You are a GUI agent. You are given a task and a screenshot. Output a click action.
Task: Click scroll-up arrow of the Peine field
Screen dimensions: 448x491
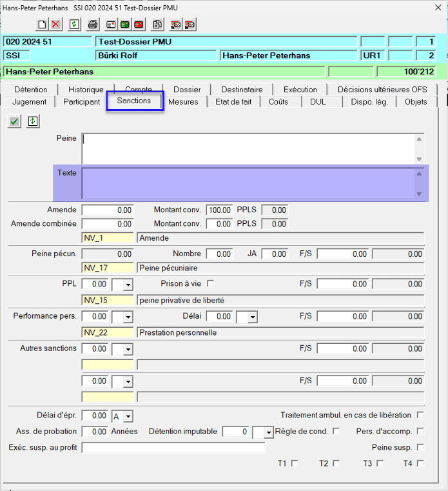click(x=419, y=139)
